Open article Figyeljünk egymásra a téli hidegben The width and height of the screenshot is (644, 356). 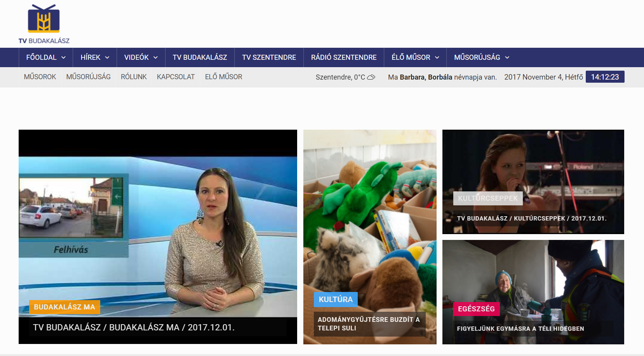(x=520, y=329)
